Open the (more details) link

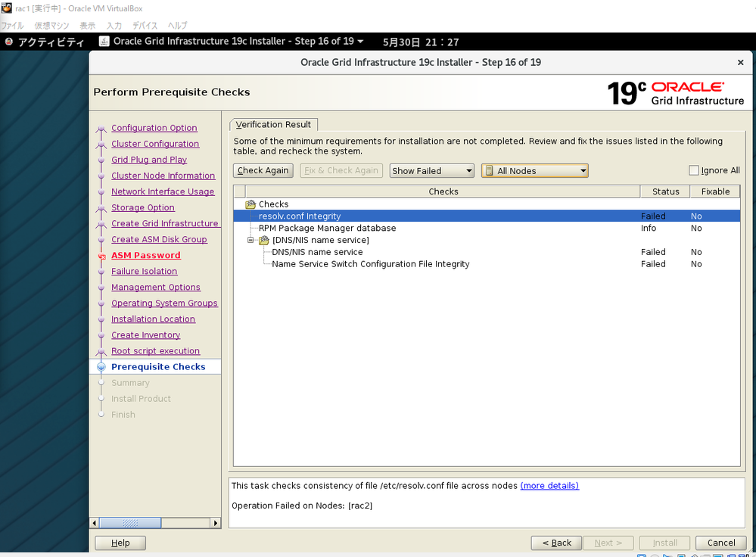[549, 486]
